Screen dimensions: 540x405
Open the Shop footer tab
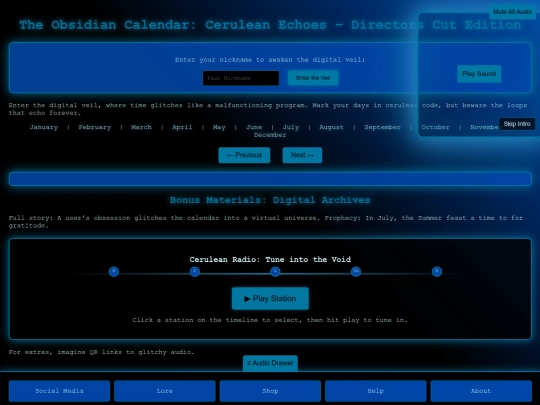[270, 391]
